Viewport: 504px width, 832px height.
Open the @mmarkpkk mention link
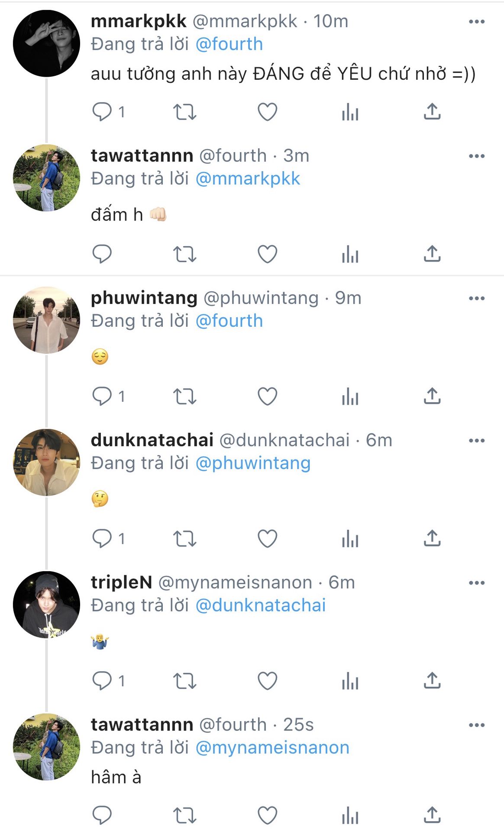click(x=248, y=179)
